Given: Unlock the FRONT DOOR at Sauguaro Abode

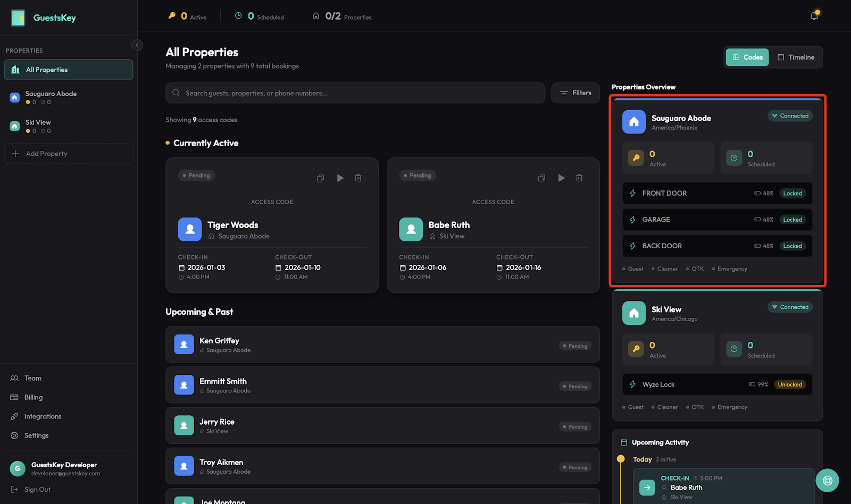Looking at the screenshot, I should pos(792,193).
